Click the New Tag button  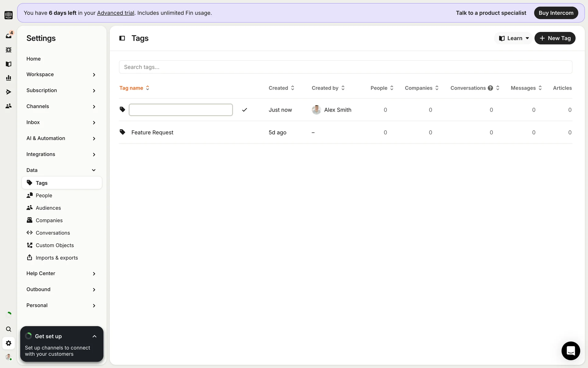555,38
